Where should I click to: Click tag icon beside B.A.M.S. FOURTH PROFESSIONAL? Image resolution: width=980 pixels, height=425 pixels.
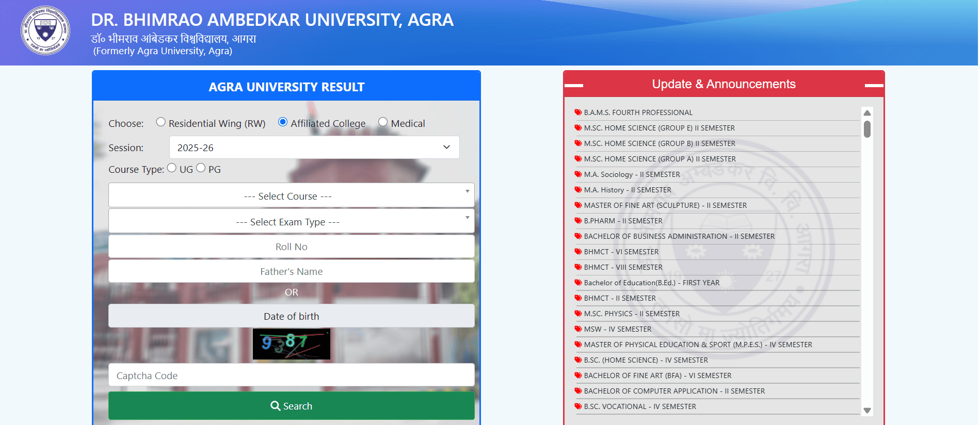coord(578,112)
